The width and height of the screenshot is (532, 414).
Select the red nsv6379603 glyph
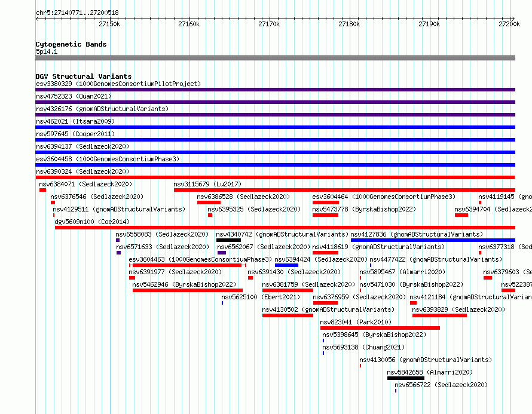(x=488, y=278)
